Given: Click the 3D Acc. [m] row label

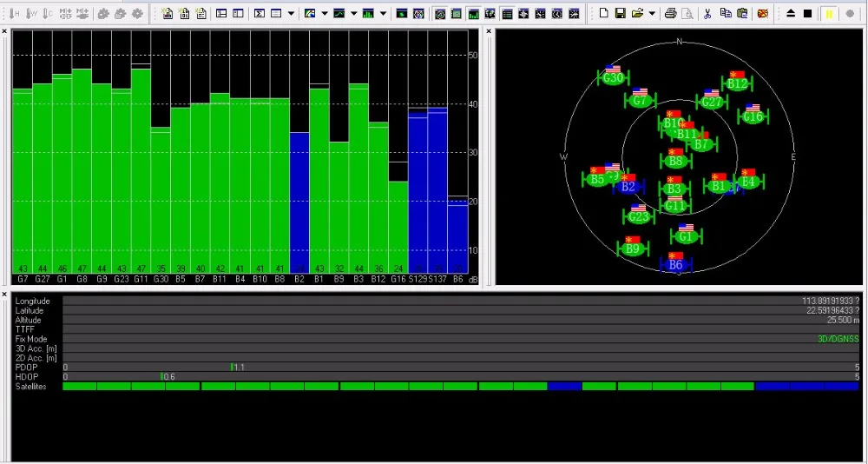Looking at the screenshot, I should tap(36, 348).
